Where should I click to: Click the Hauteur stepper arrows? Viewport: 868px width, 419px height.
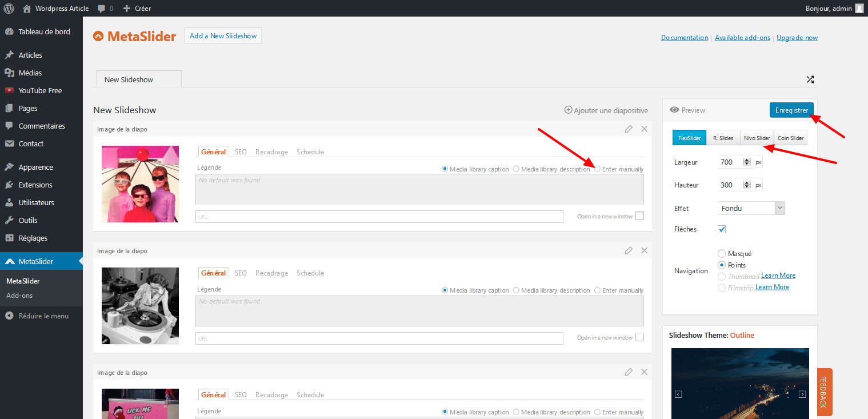click(x=746, y=185)
